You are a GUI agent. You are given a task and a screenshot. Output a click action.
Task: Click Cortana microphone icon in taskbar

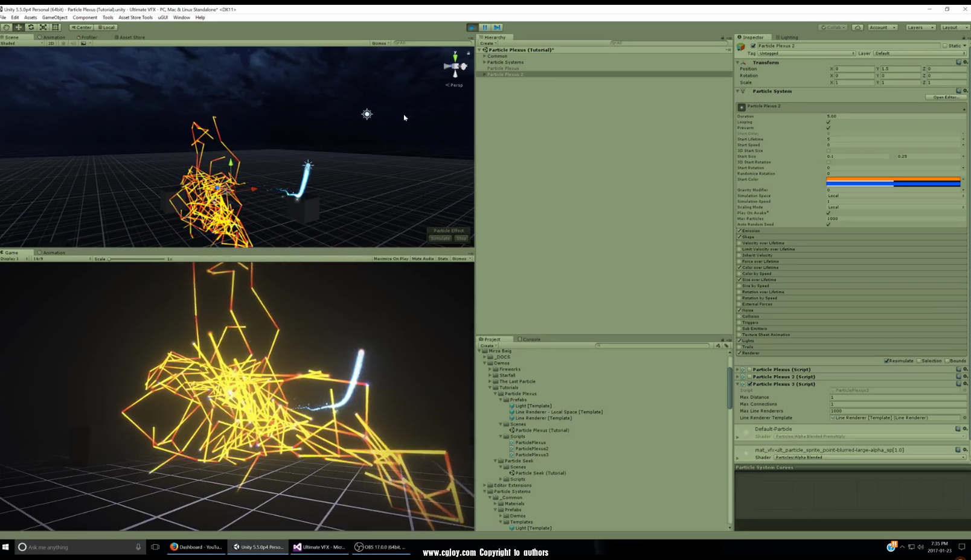pos(138,547)
